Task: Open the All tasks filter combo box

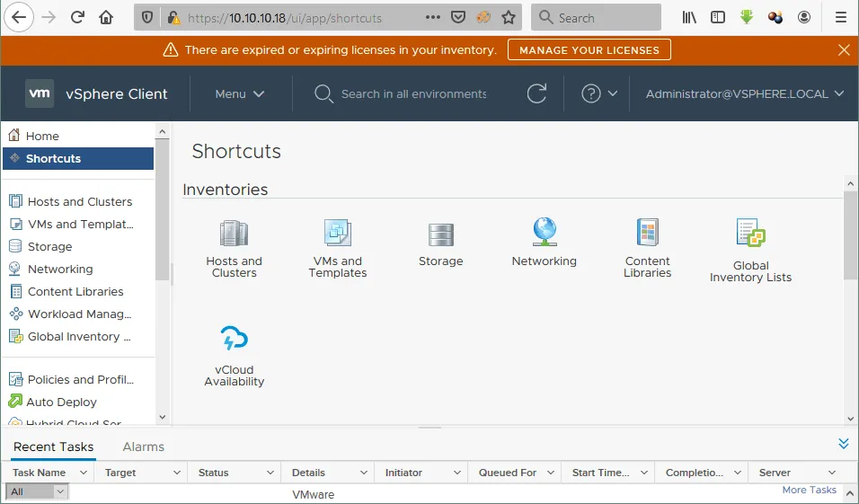Action: pos(37,491)
